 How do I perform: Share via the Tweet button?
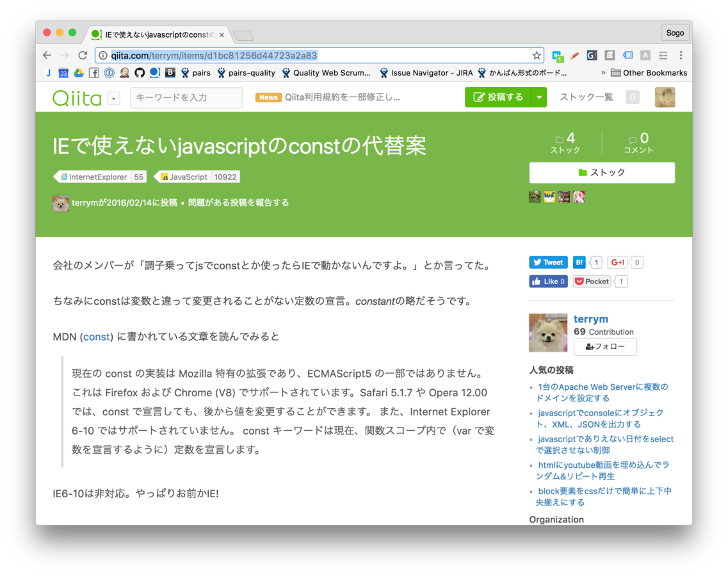(x=548, y=262)
